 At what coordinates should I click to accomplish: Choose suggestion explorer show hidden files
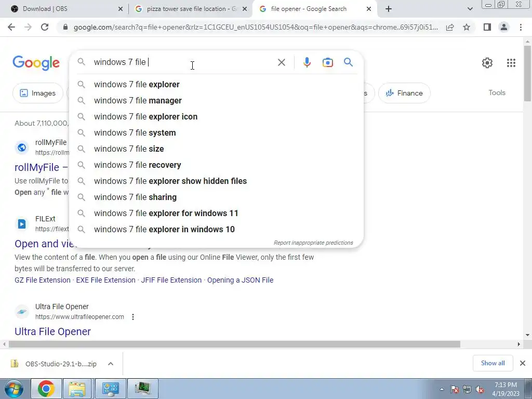[x=216, y=181]
